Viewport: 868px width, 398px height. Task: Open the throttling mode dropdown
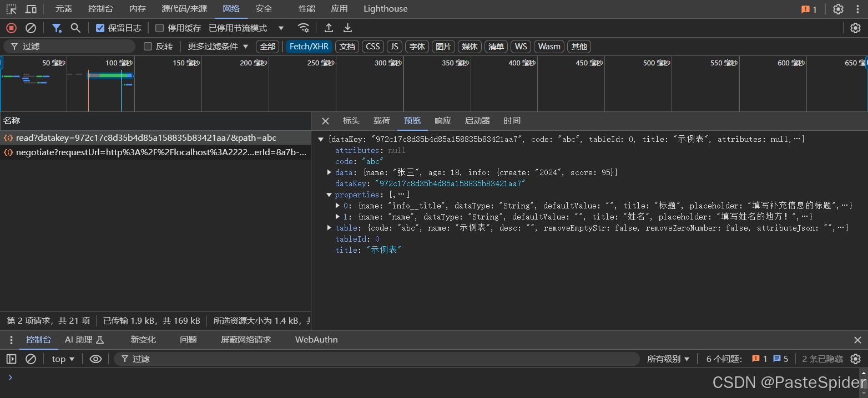(x=246, y=28)
